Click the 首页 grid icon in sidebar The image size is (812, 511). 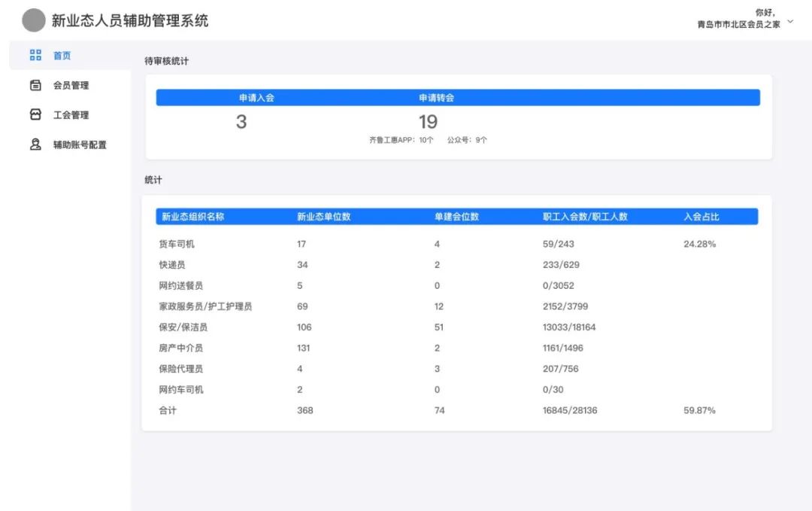pyautogui.click(x=35, y=55)
